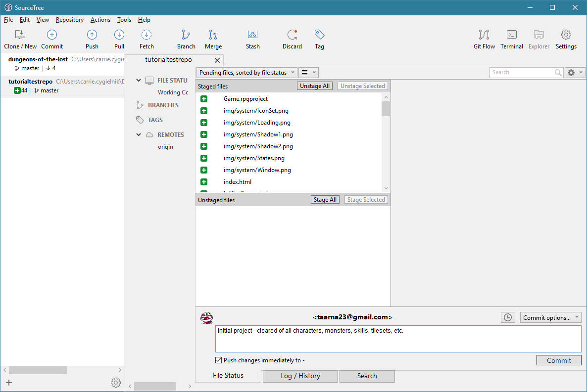This screenshot has height=392, width=587.
Task: Select img/system/Shadow1.png in staged files
Action: point(258,134)
